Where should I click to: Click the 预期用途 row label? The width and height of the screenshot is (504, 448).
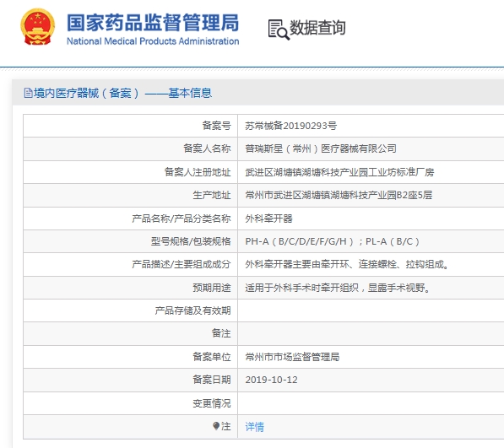[x=212, y=288]
